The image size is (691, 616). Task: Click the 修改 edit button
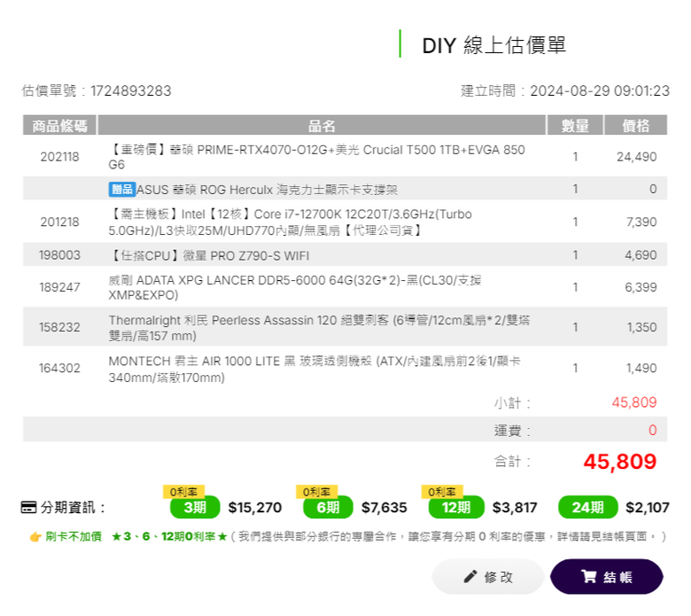[488, 576]
